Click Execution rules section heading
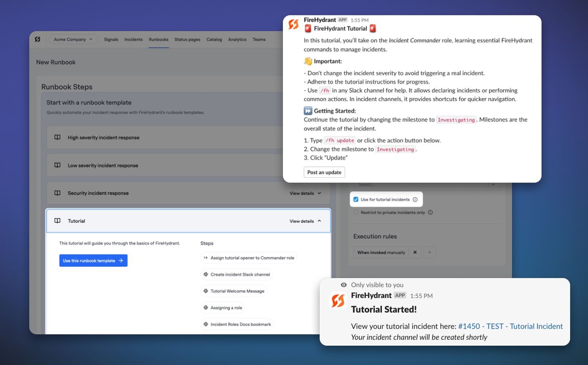The image size is (588, 365). coord(375,236)
